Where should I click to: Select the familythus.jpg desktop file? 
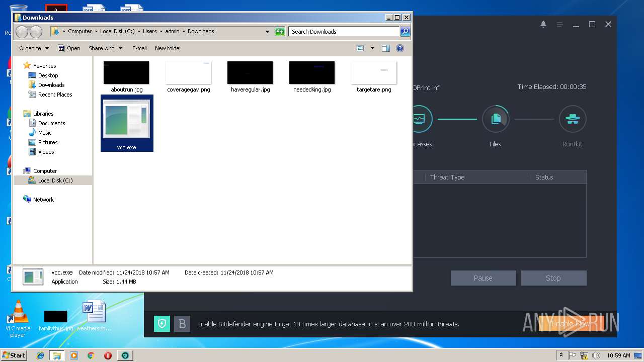[56, 320]
